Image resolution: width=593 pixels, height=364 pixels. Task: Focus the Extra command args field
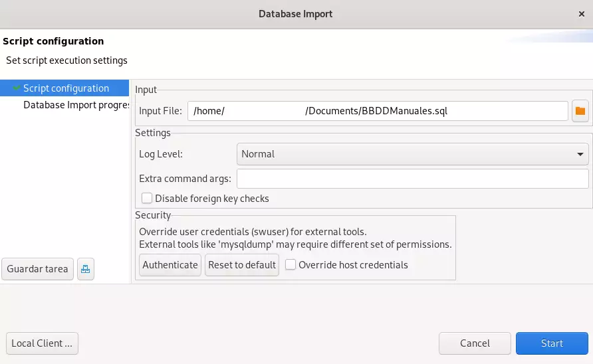(x=412, y=179)
